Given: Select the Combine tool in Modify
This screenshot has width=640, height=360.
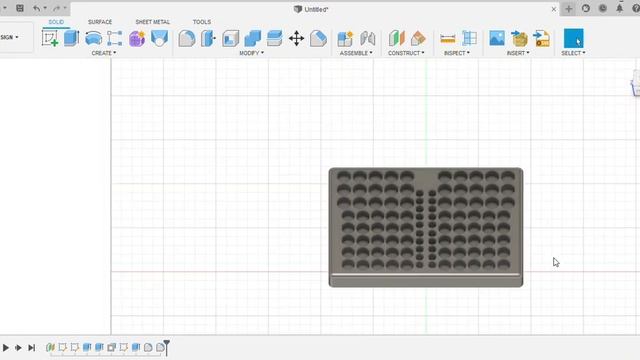Looking at the screenshot, I should [253, 38].
